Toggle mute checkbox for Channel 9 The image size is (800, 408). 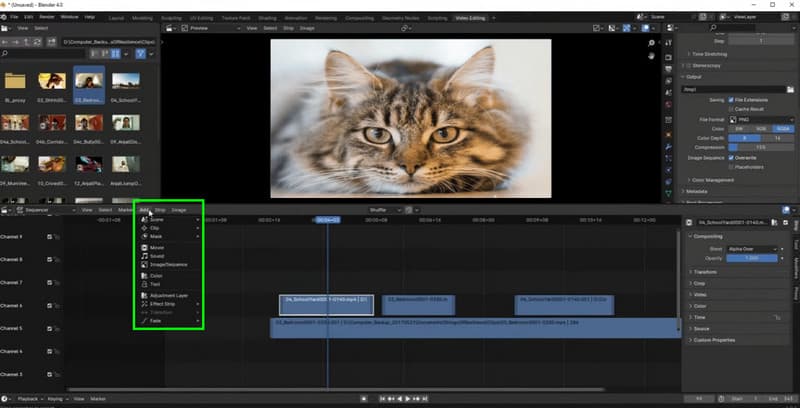pos(49,237)
